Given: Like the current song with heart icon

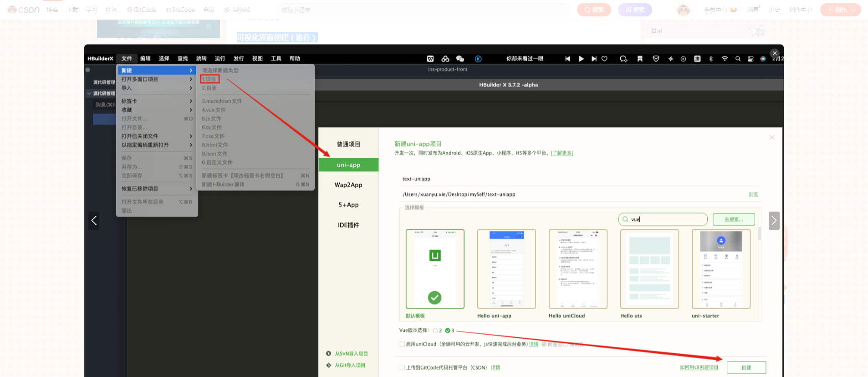Looking at the screenshot, I should (x=604, y=59).
